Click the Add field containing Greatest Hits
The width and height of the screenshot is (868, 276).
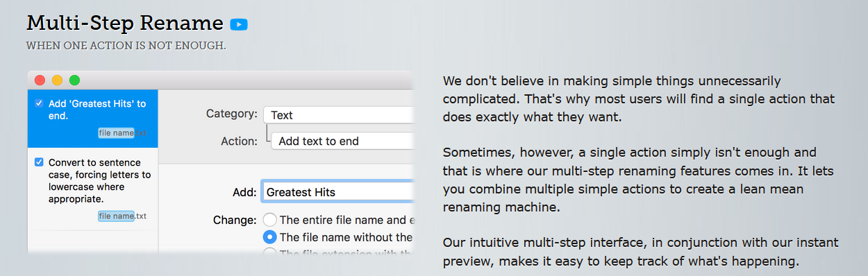click(337, 192)
